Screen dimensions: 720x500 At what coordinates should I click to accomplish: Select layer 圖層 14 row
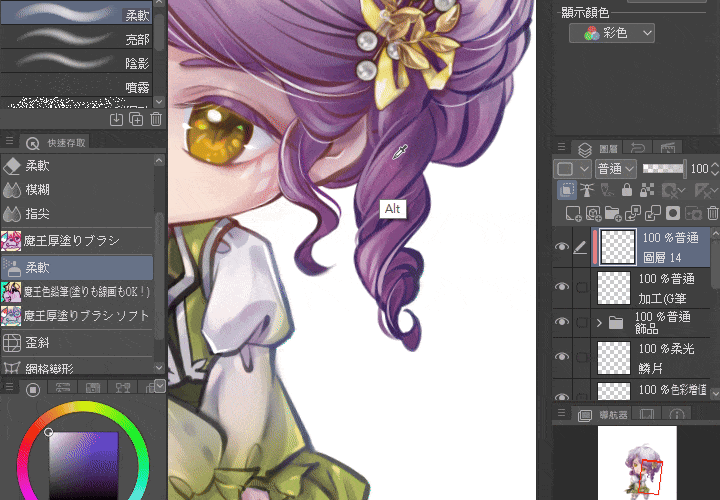[650, 247]
